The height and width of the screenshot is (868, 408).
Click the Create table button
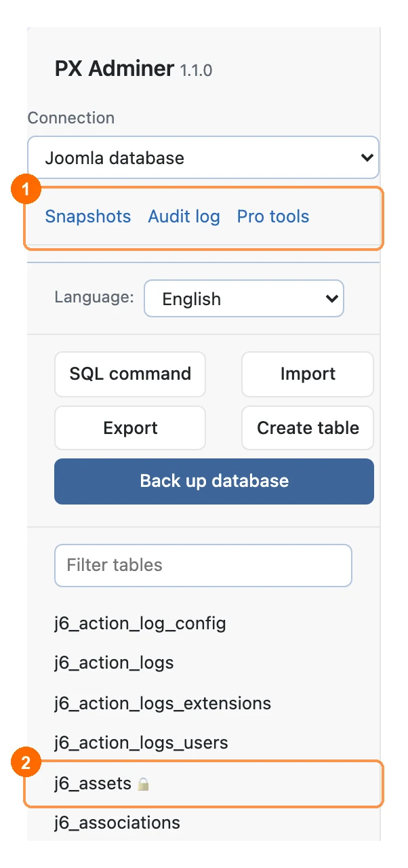click(308, 428)
